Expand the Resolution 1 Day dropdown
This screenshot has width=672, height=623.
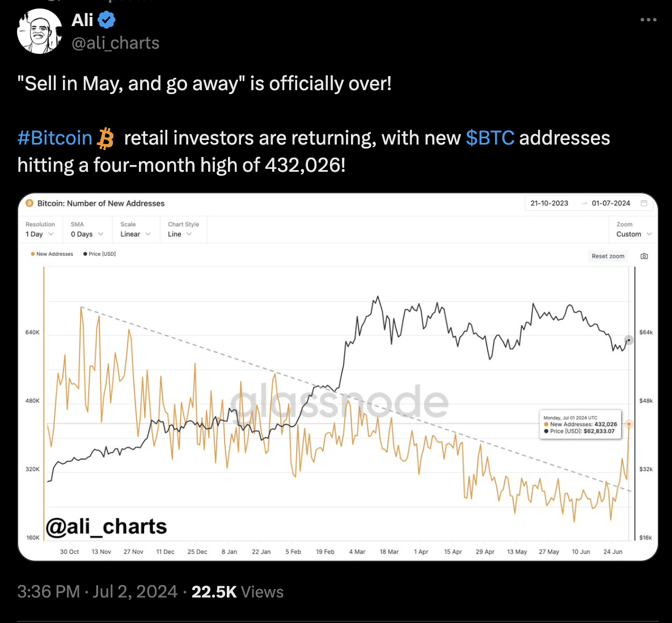(40, 234)
